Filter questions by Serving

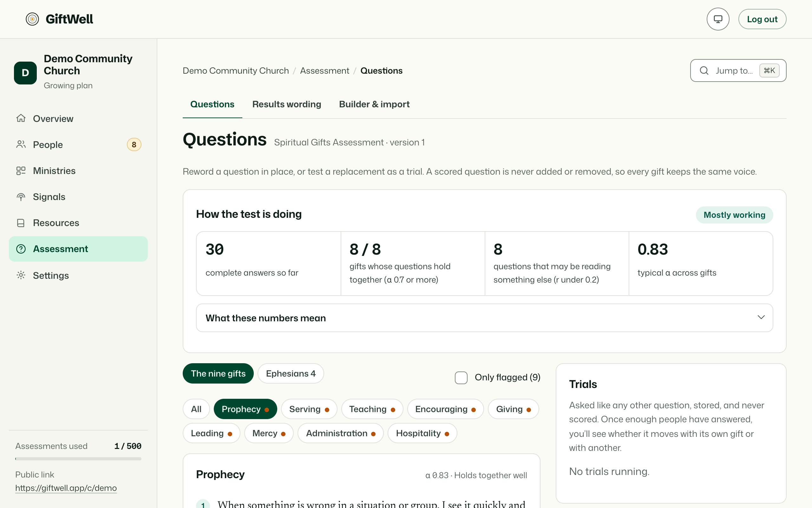tap(309, 409)
